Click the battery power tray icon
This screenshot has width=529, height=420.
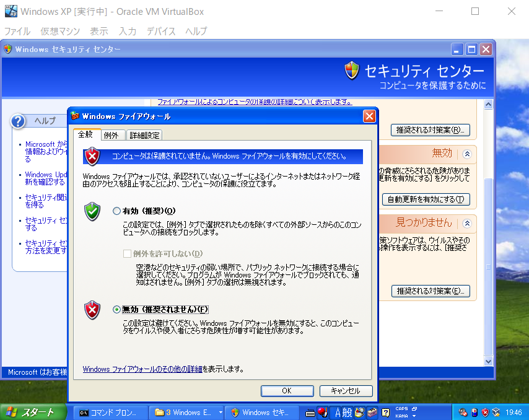(x=474, y=412)
